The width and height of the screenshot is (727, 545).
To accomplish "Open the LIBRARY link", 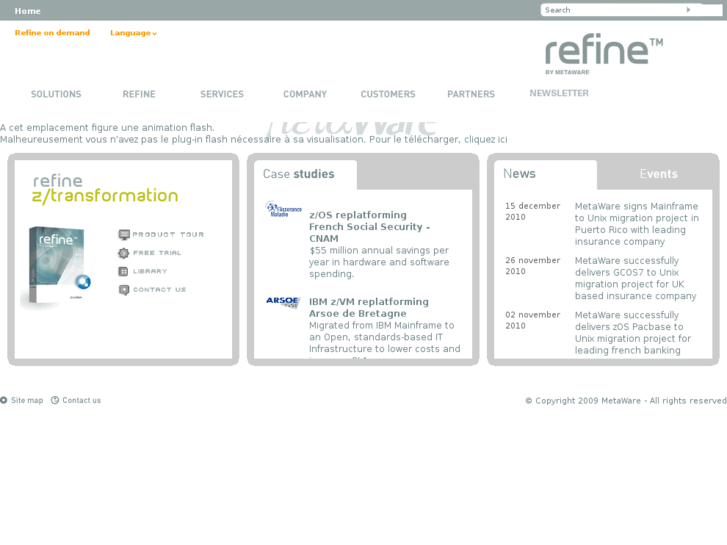I will tap(150, 271).
